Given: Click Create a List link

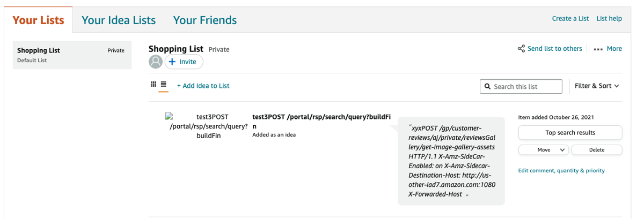Looking at the screenshot, I should pyautogui.click(x=570, y=18).
